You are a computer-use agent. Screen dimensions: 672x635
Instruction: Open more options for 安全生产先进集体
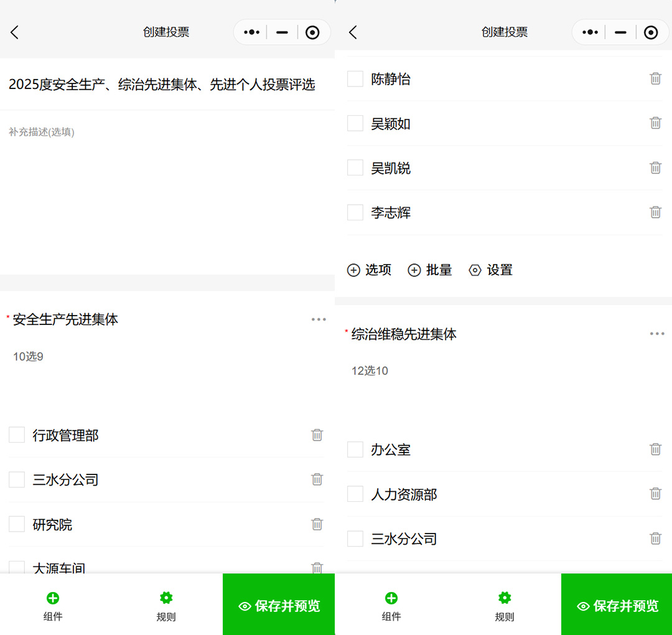319,319
